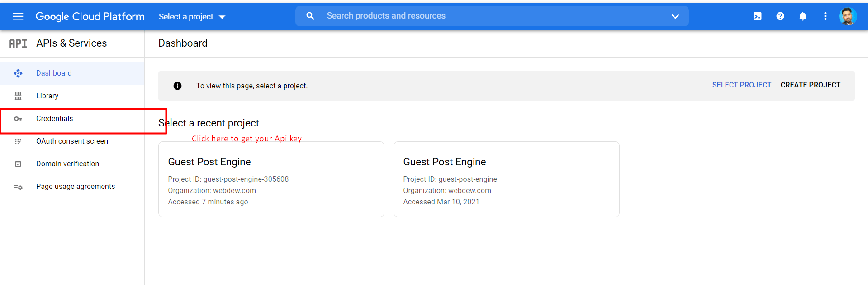Open the hamburger navigation menu
This screenshot has height=285, width=868.
[x=18, y=16]
